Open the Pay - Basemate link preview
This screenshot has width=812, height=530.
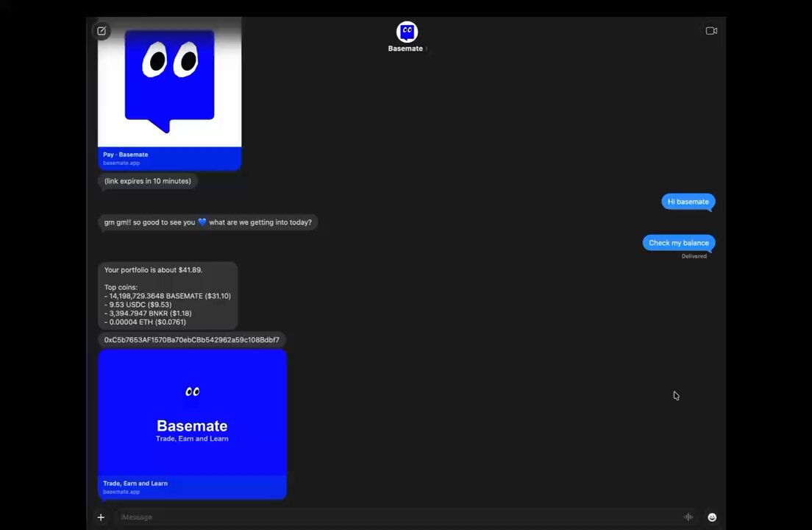(x=169, y=158)
